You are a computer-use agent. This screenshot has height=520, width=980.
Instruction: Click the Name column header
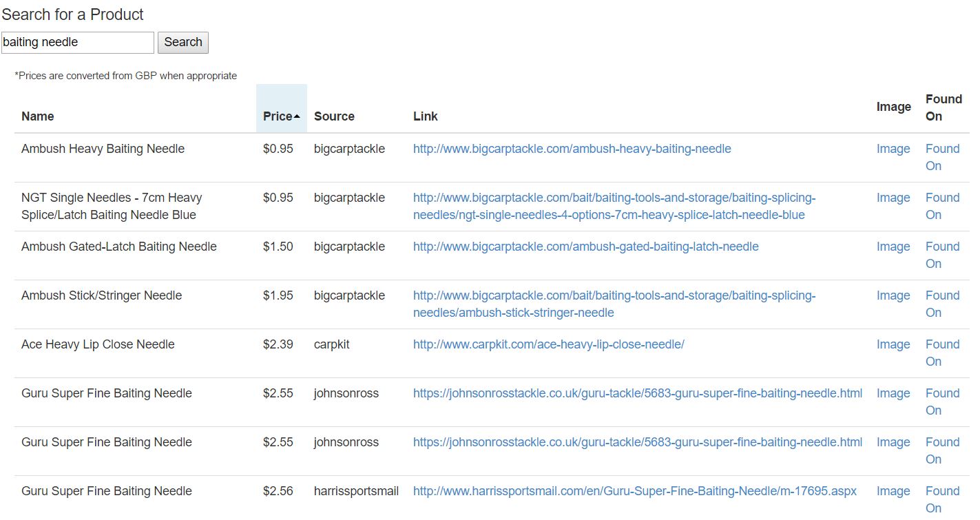tap(38, 116)
